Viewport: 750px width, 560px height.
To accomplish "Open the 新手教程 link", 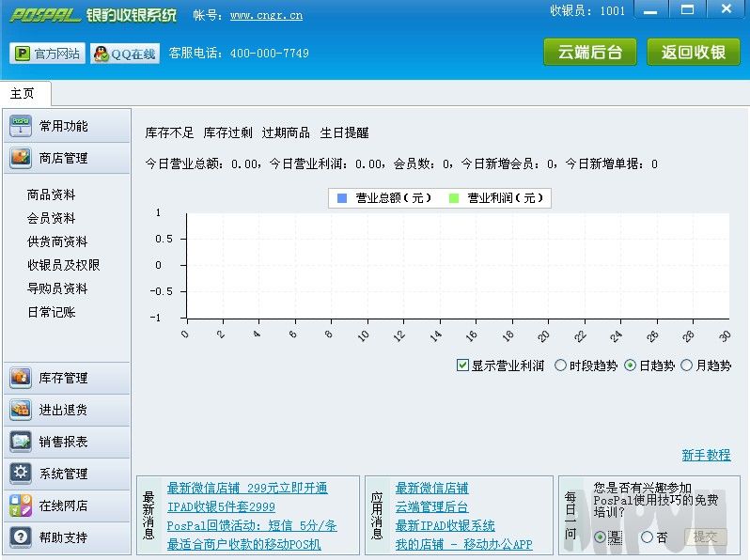I will (706, 455).
